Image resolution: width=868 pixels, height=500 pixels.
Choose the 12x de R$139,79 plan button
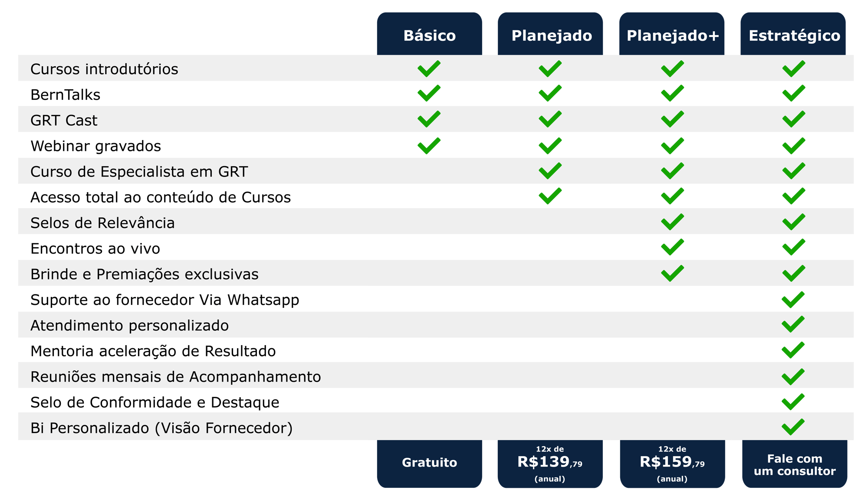[x=550, y=464]
